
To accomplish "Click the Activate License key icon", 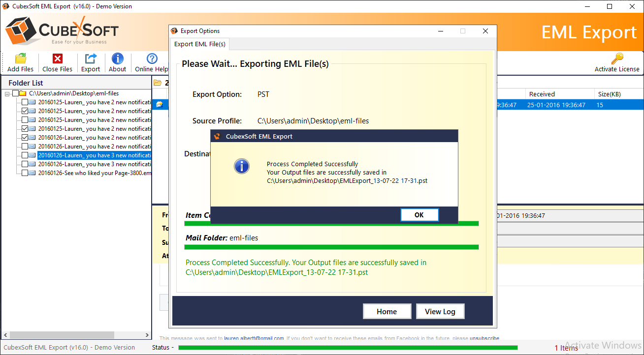I will [x=617, y=59].
